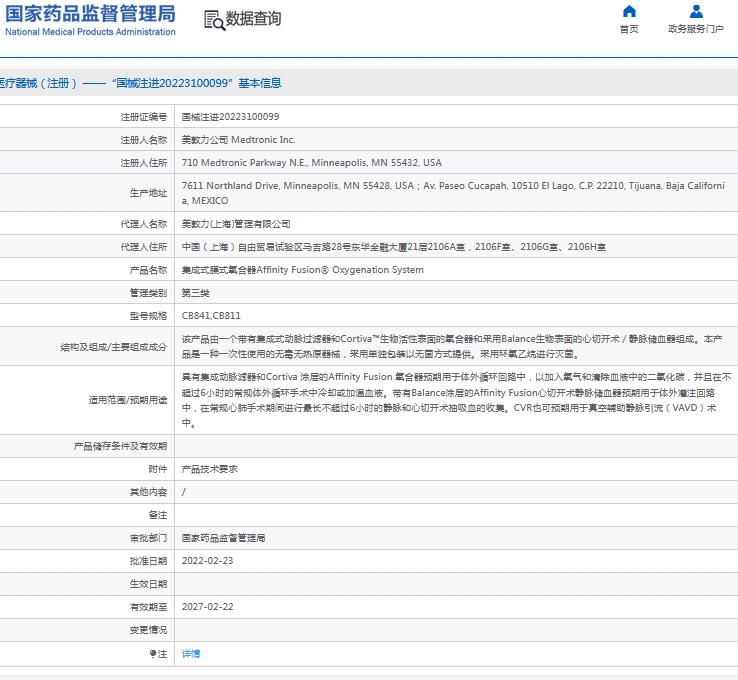
Task: Click the 注册人名称 row label
Action: coord(144,140)
